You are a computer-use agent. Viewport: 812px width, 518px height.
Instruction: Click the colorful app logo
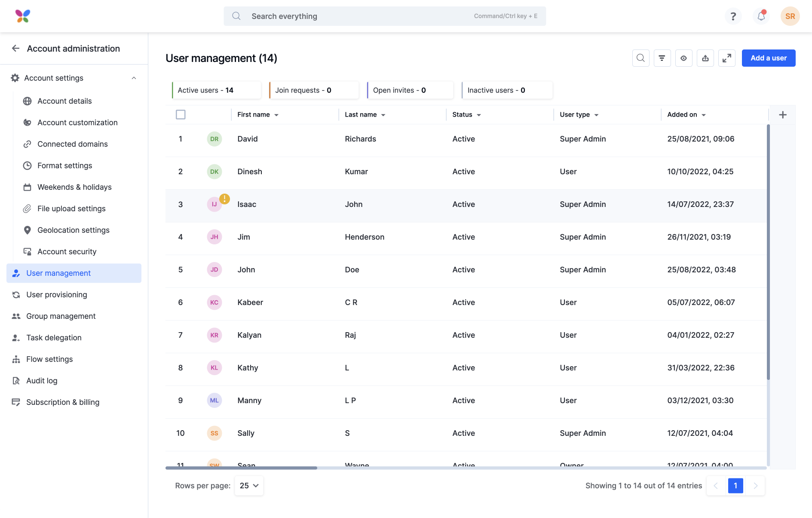[x=23, y=16]
